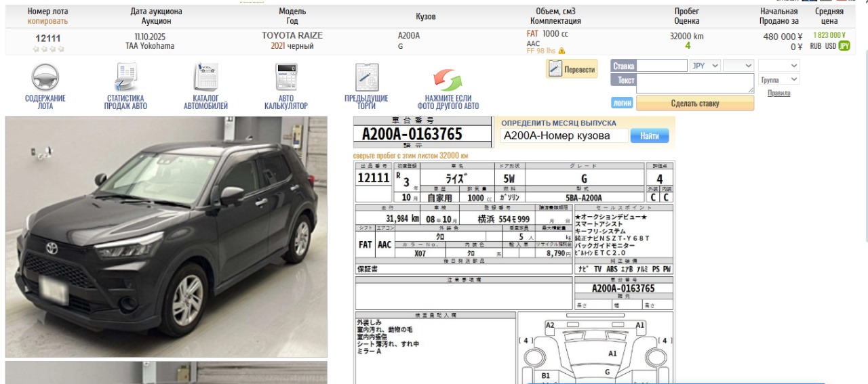868x384 pixels.
Task: Open the Правила link
Action: click(779, 93)
